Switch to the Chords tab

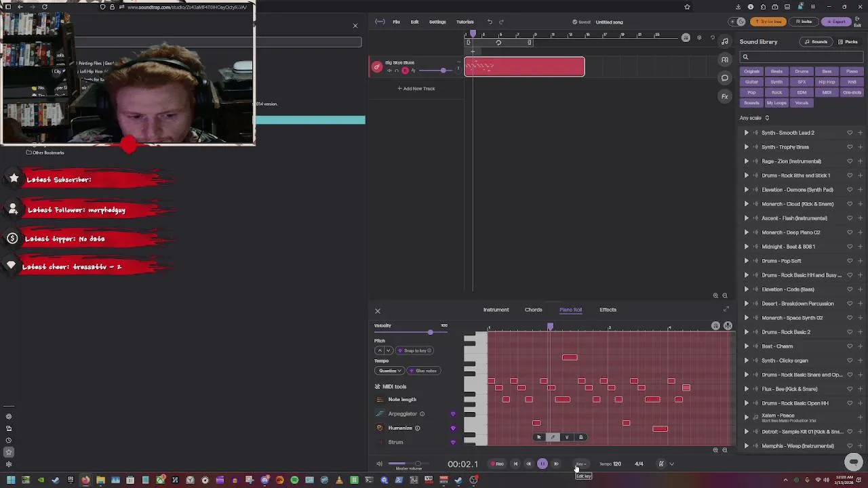point(533,310)
